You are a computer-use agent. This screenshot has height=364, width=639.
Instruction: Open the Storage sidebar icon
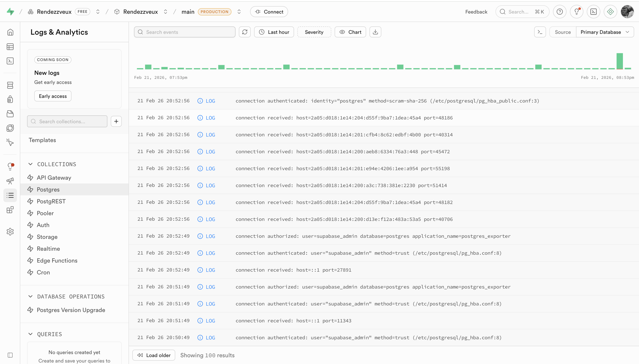click(10, 114)
